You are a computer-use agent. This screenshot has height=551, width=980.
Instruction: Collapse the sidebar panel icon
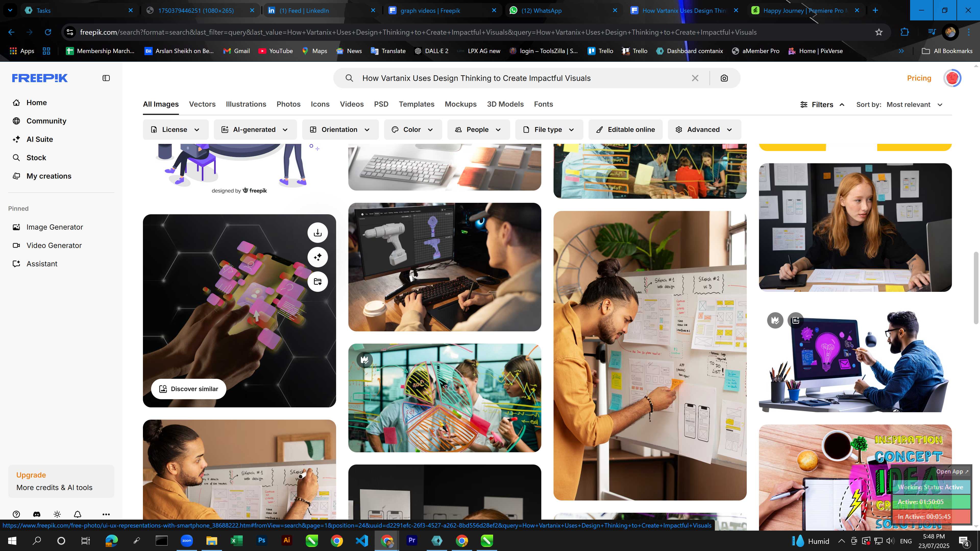coord(106,78)
